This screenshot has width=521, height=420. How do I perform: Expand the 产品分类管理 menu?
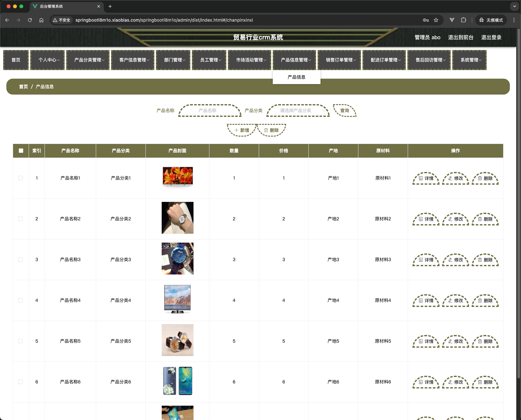click(x=88, y=60)
